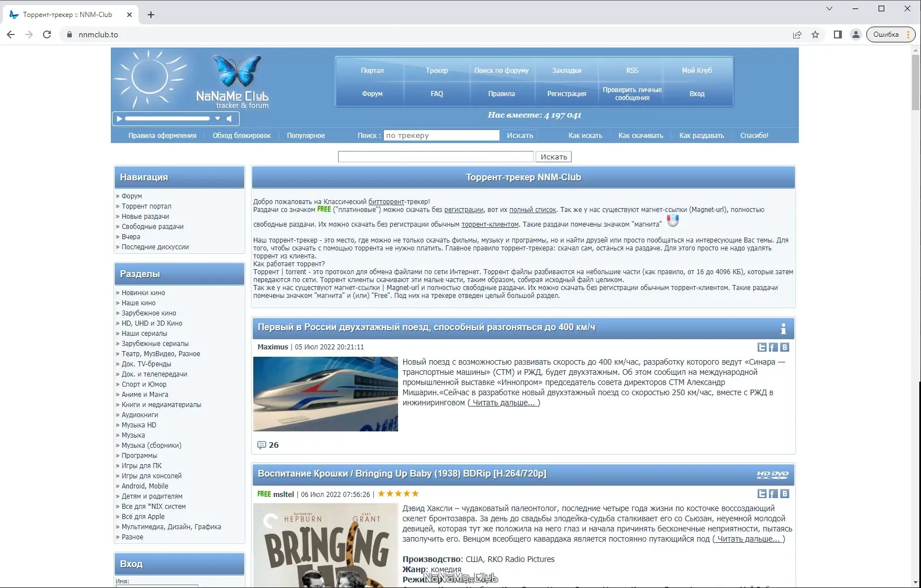
Task: Open the audio player stream dropdown arrow
Action: point(218,119)
